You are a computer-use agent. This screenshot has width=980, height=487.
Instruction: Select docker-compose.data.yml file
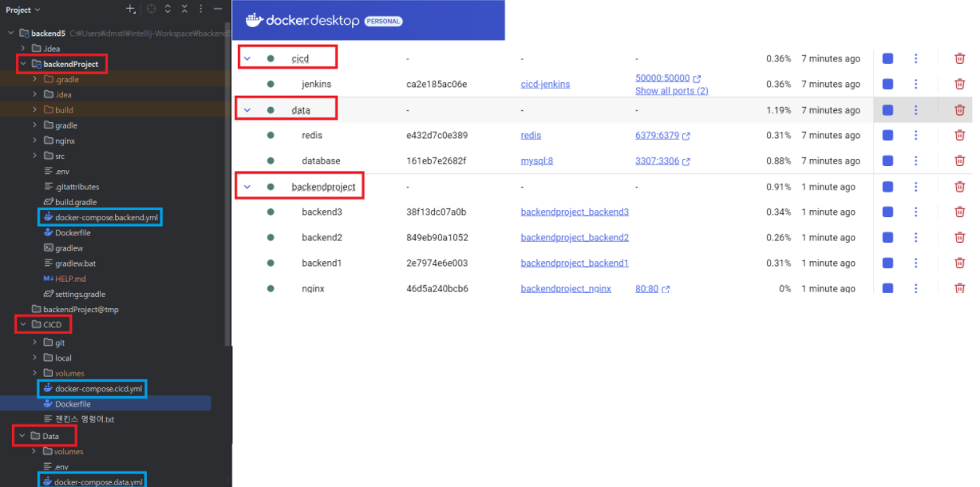(x=93, y=481)
